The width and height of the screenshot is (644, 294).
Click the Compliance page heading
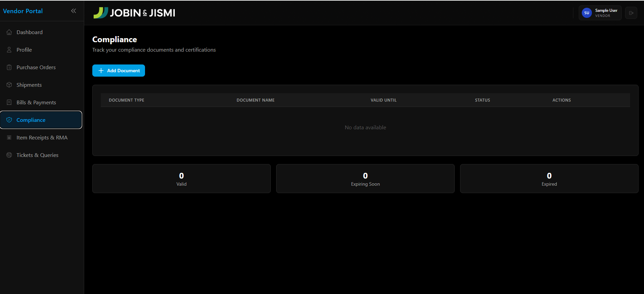(x=115, y=39)
